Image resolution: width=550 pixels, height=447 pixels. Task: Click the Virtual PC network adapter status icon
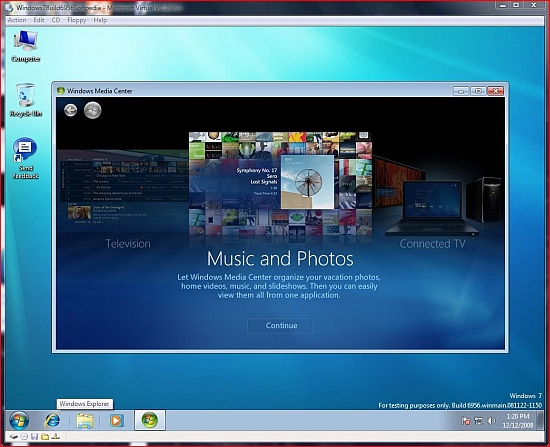coord(56,436)
